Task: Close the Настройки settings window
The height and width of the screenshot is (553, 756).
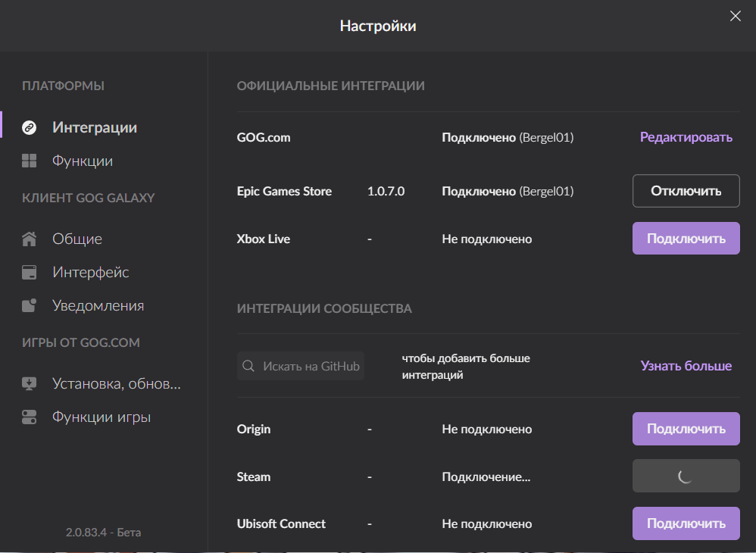Action: pyautogui.click(x=736, y=16)
